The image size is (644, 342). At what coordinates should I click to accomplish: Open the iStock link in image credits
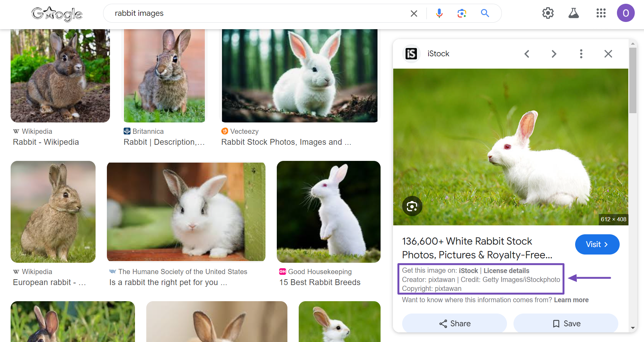468,271
